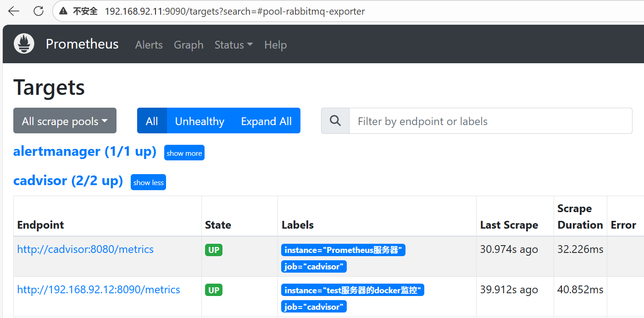Select the All filter toggle
The image size is (644, 318).
pyautogui.click(x=152, y=121)
